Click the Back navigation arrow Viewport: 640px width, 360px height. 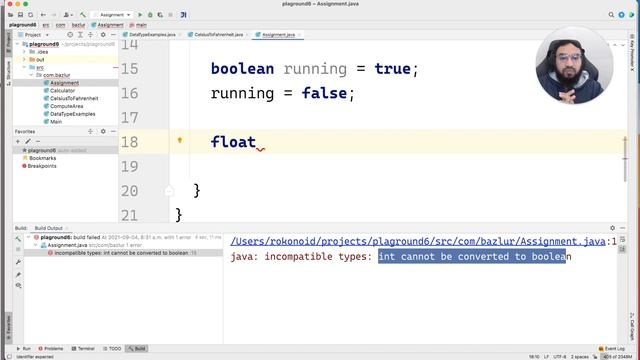tap(43, 15)
